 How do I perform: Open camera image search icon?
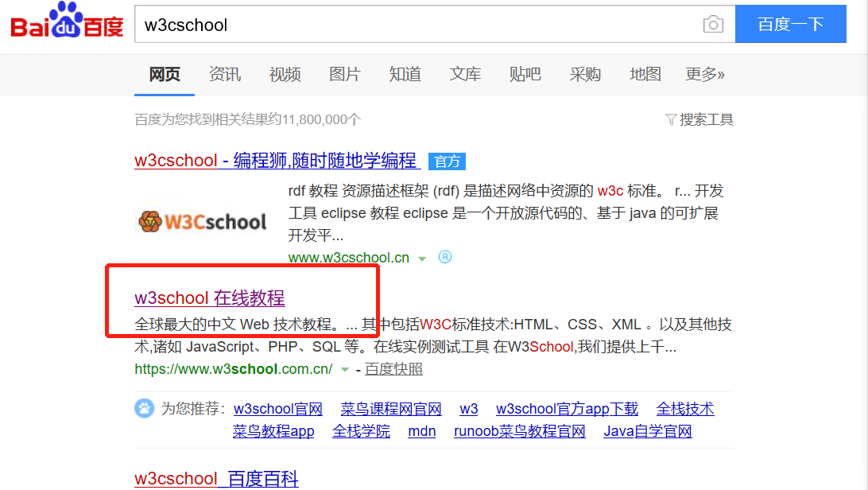click(x=713, y=25)
